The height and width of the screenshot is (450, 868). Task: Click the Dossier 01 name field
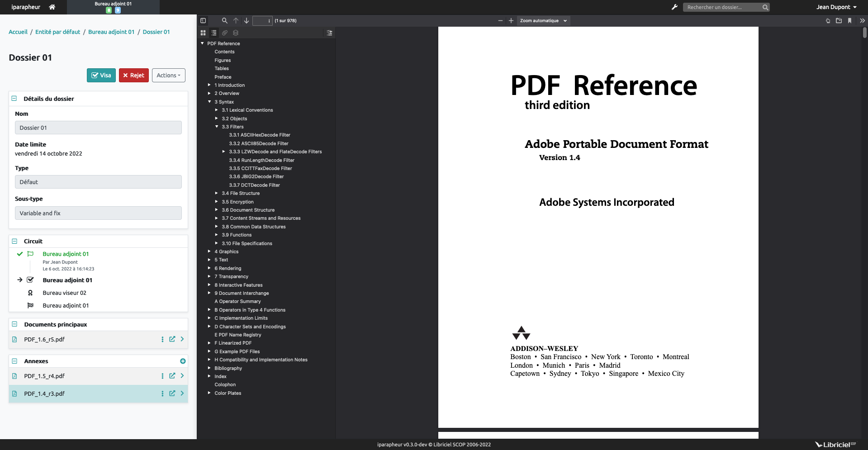[x=98, y=128]
